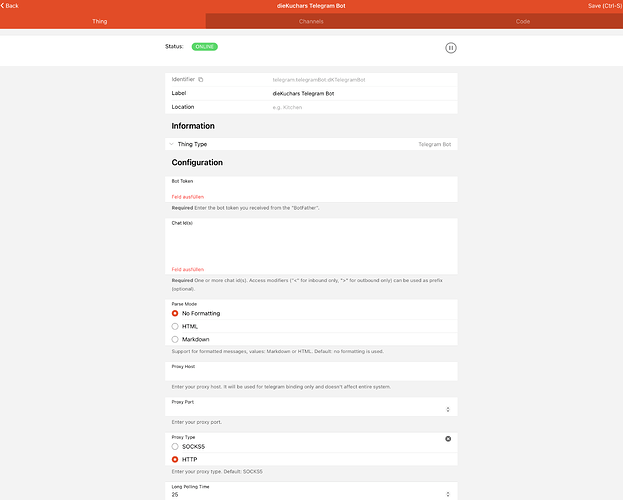623x500 pixels.
Task: Click the 'Feld ausfüllen' error under Bot Token
Action: coord(188,197)
